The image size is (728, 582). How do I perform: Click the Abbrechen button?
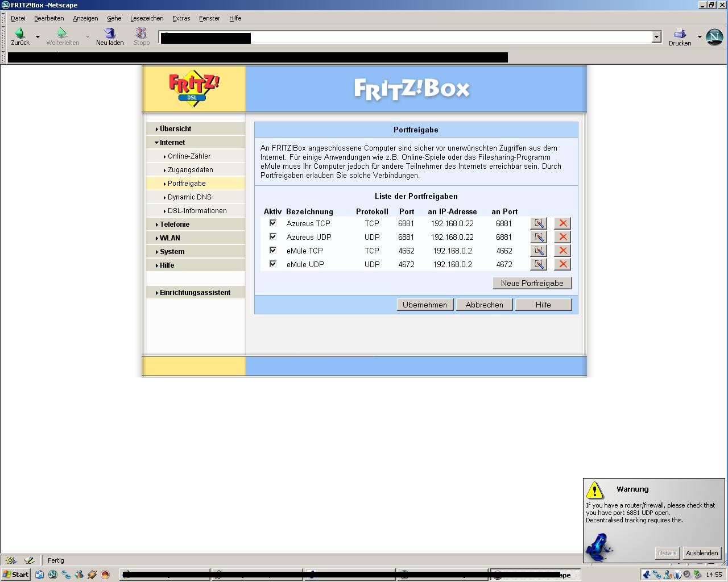pos(485,305)
